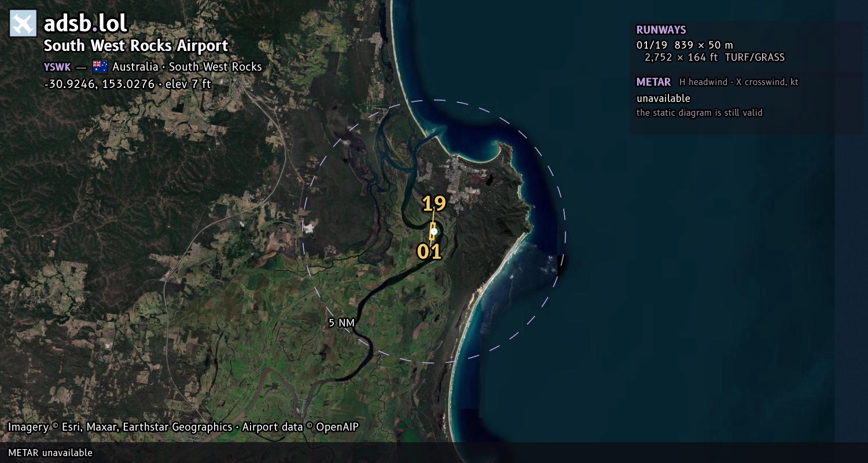868x463 pixels.
Task: Click the adsb.lol site title
Action: 86,24
